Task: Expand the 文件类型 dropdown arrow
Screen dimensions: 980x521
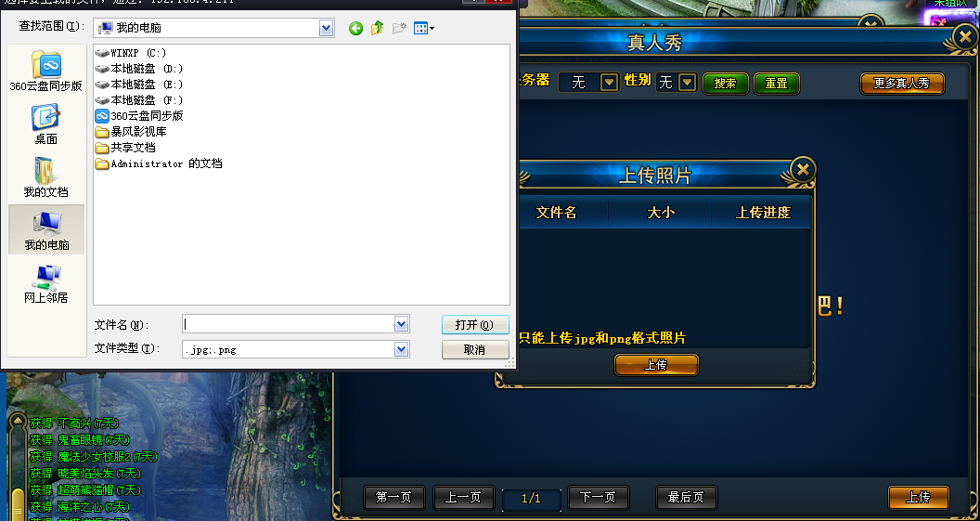Action: point(401,349)
